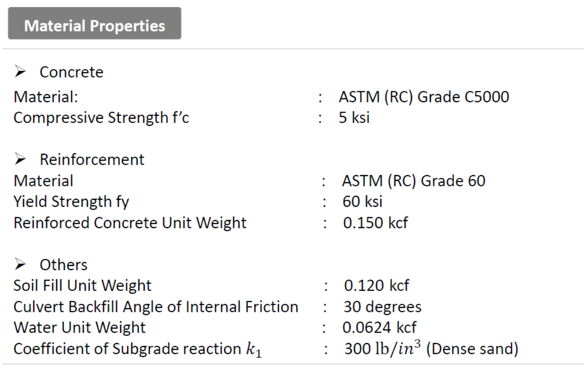Image resolution: width=588 pixels, height=370 pixels.
Task: Click the 0.0624 kcf water unit weight
Action: coord(379,327)
